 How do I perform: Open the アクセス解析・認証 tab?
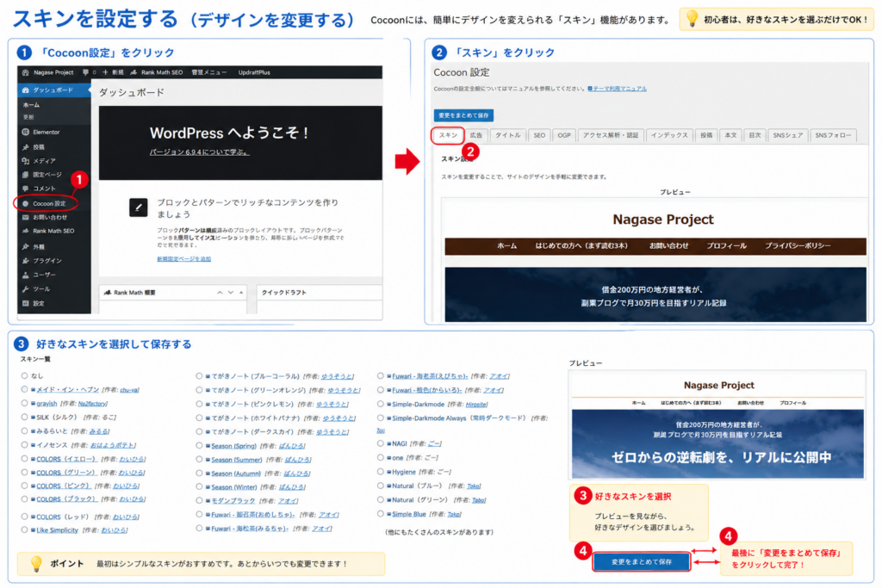coord(611,135)
